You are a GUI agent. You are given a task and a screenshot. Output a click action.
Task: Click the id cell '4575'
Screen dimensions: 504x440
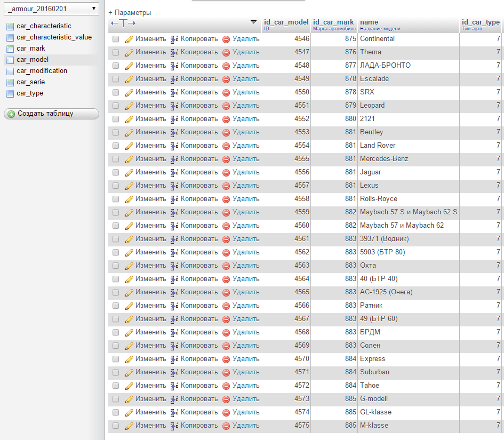point(302,426)
